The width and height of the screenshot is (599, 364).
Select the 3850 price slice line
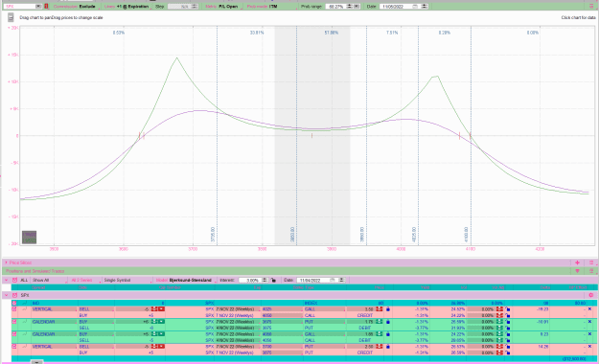pos(296,136)
